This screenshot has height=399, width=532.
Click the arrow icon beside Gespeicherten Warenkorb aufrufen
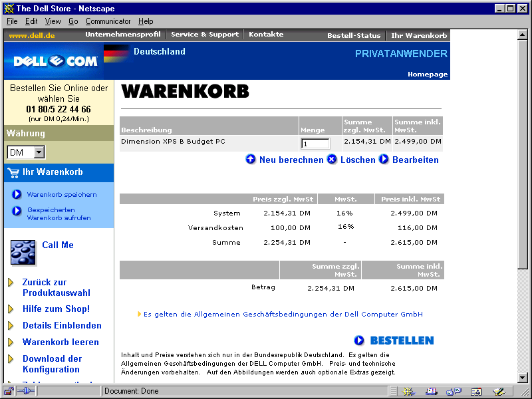point(17,211)
